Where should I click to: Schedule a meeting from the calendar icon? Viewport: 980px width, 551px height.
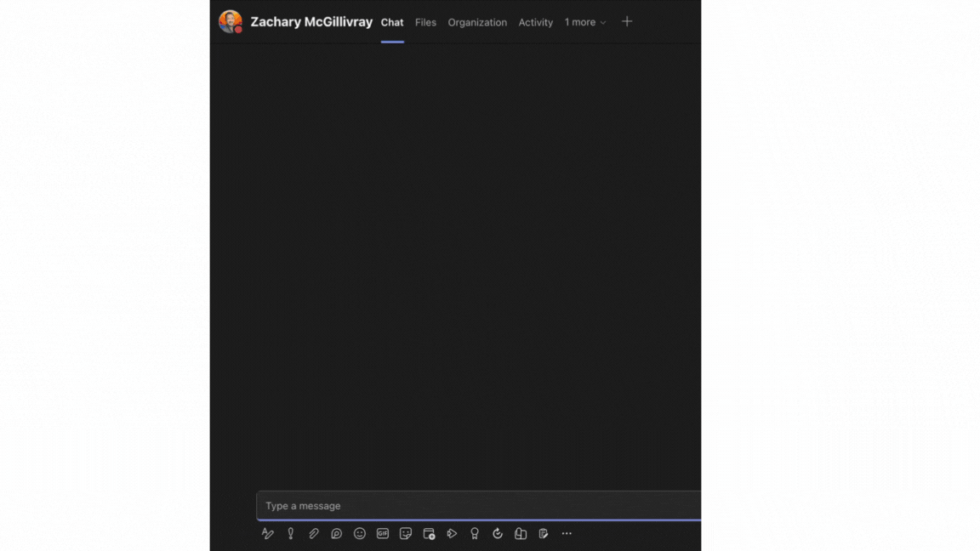pyautogui.click(x=429, y=533)
